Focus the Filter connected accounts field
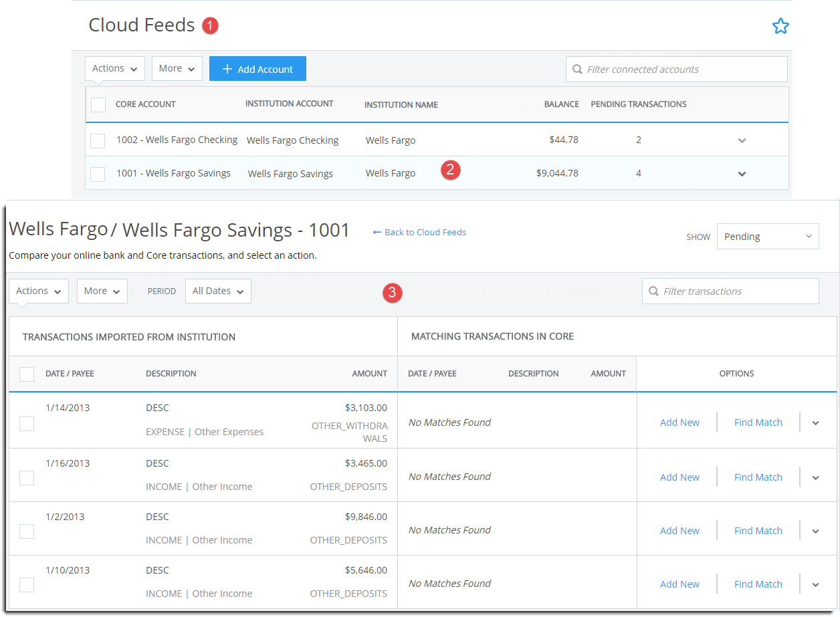 pyautogui.click(x=676, y=69)
